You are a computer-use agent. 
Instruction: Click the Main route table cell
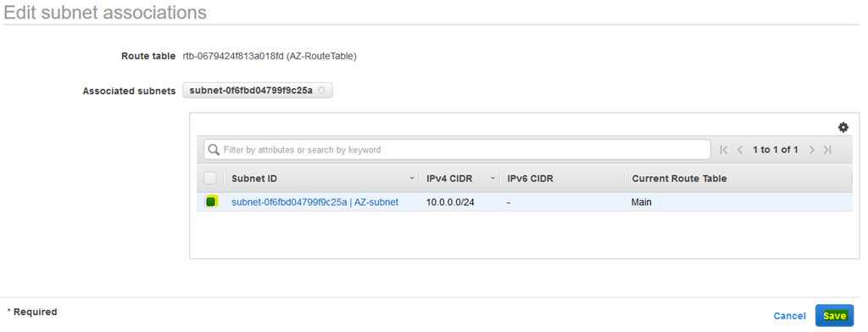pyautogui.click(x=641, y=202)
